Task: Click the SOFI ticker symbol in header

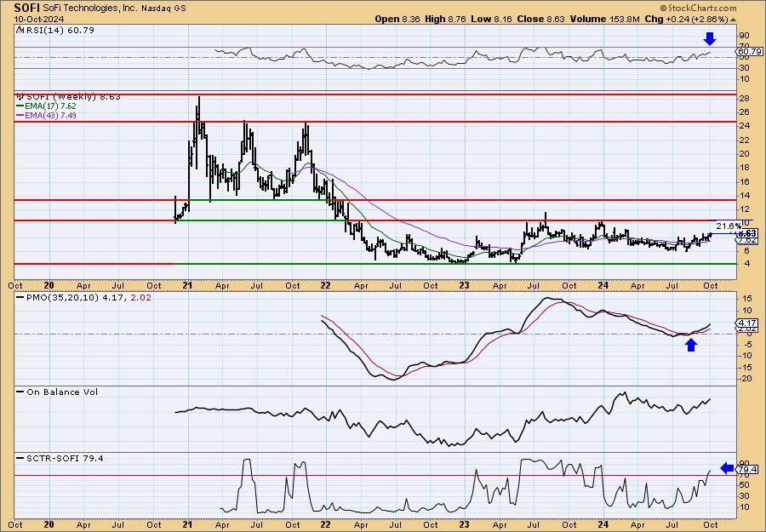Action: pyautogui.click(x=27, y=8)
